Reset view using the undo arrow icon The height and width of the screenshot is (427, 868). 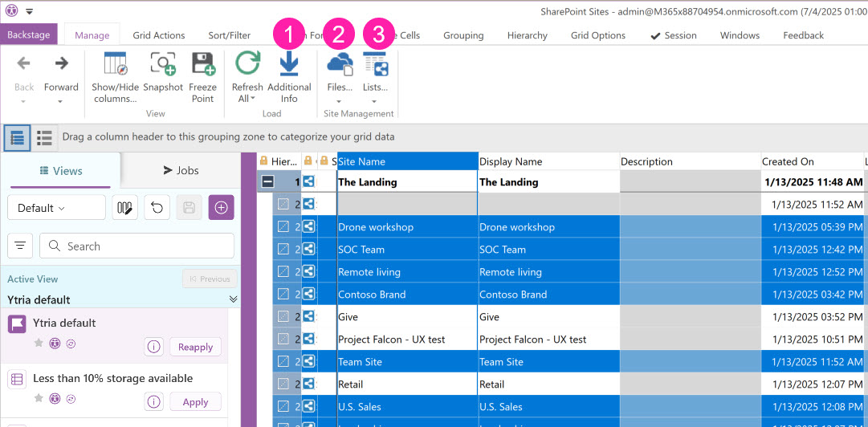coord(157,208)
